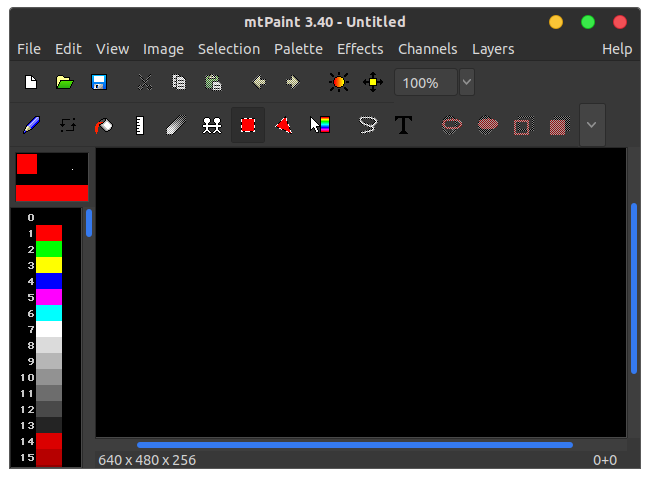Image resolution: width=650 pixels, height=478 pixels.
Task: Click the Filled Ellipse icon
Action: 488,125
